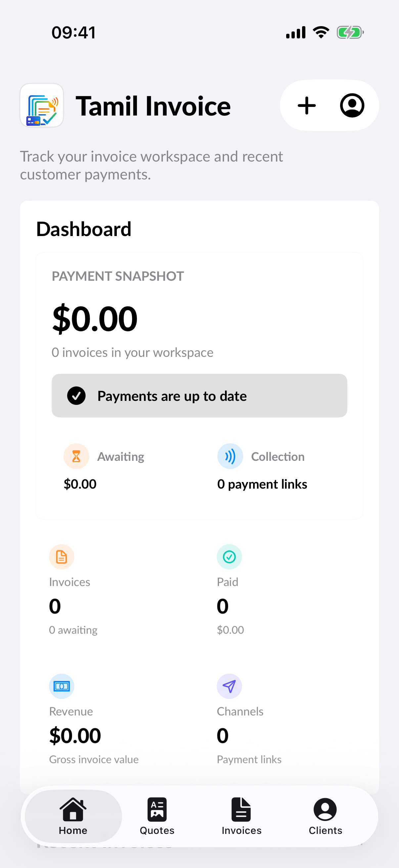The width and height of the screenshot is (399, 868).
Task: Tap the plus icon to add new
Action: [x=306, y=106]
